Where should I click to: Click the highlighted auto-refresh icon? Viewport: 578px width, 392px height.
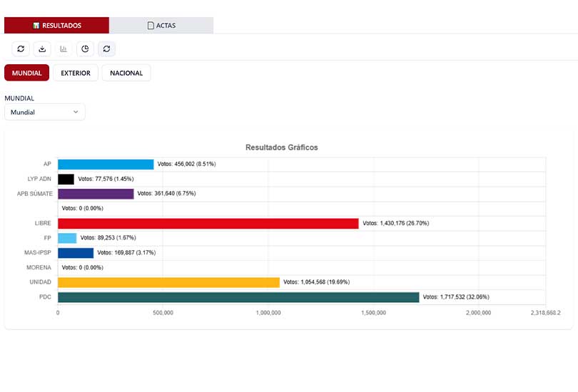pyautogui.click(x=106, y=48)
